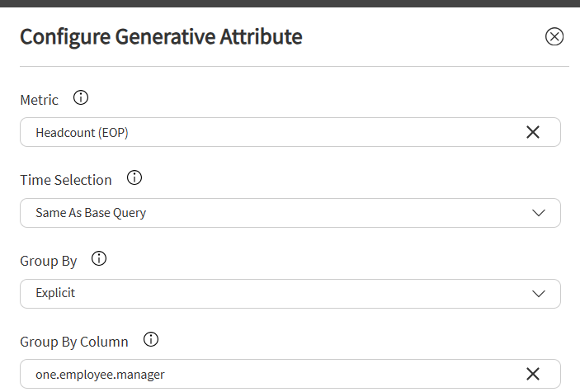Expand Time Selection dropdown chevron arrow

coord(538,213)
